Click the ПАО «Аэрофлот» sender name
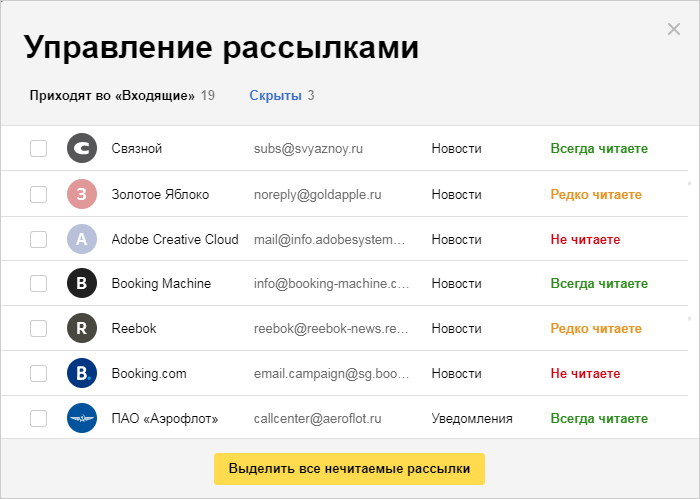The width and height of the screenshot is (700, 499). (165, 418)
